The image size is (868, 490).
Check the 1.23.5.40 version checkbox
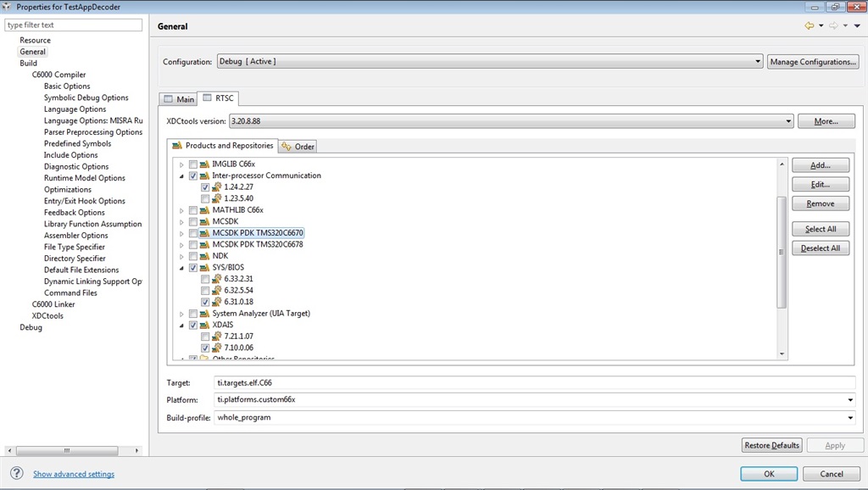tap(205, 198)
